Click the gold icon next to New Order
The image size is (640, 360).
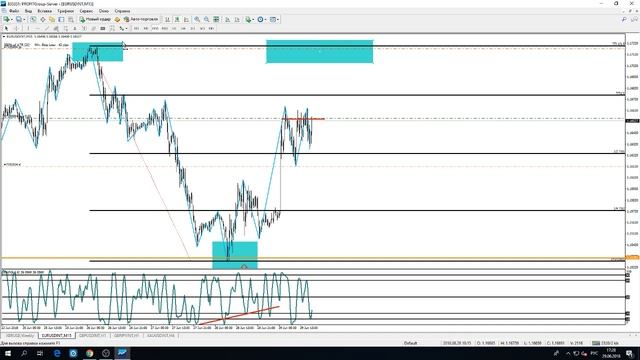118,19
